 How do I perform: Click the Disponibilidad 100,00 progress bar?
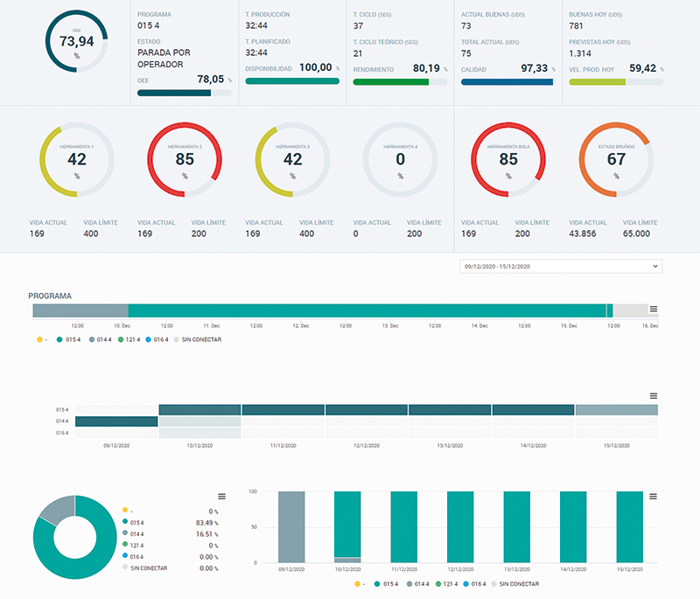coord(292,81)
